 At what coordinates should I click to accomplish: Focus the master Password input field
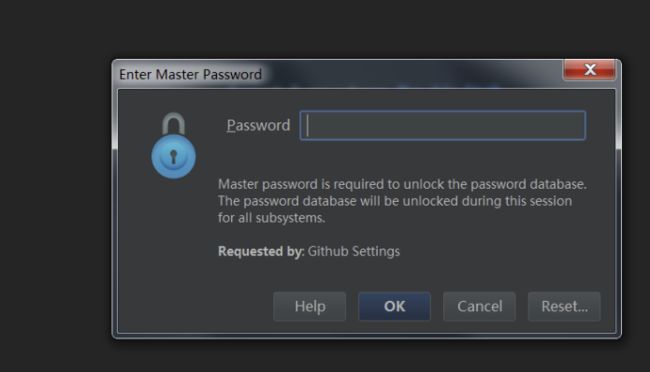point(443,125)
